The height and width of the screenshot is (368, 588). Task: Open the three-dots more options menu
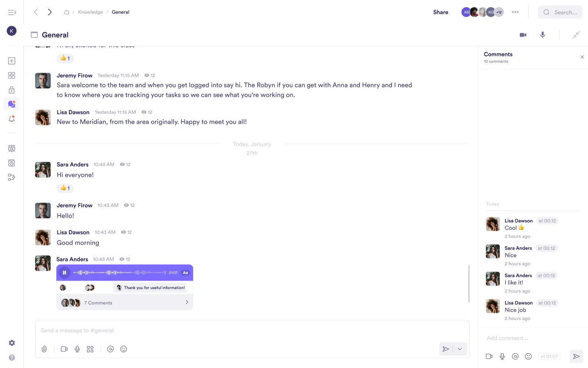(515, 12)
